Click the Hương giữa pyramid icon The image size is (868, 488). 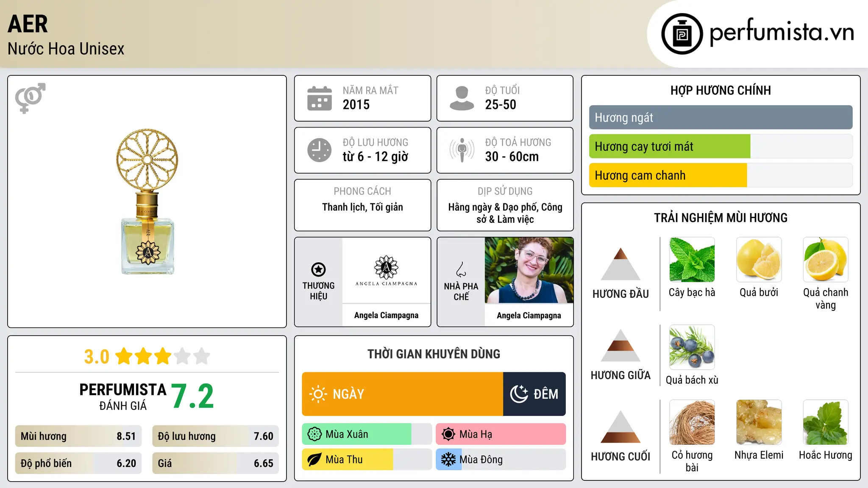click(x=621, y=345)
